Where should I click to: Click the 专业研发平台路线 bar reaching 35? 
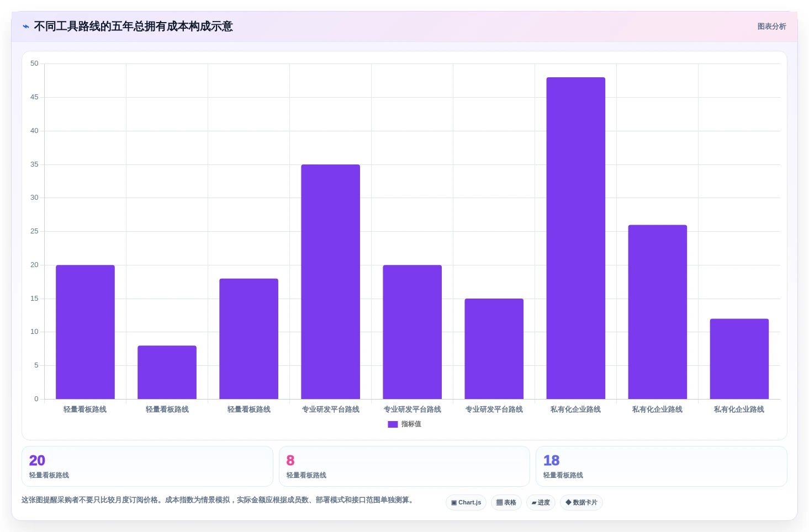[330, 281]
